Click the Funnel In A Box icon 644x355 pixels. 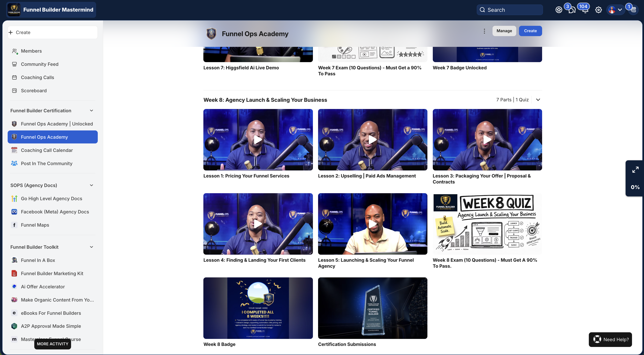14,260
